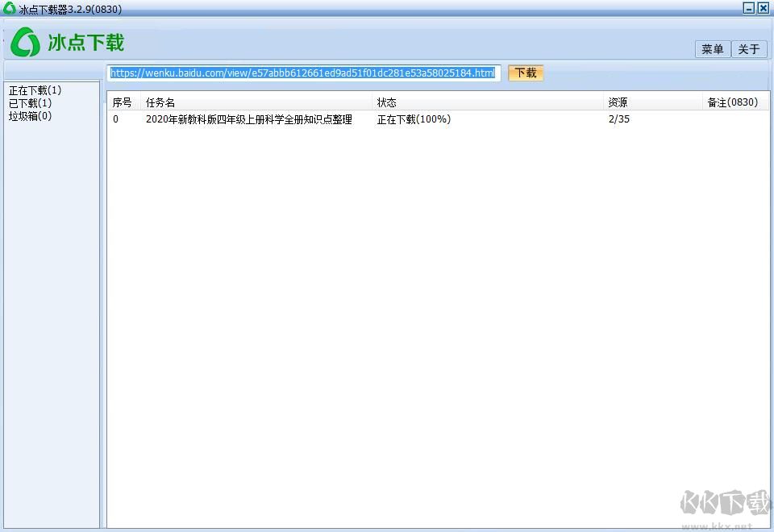
Task: Click resource value 2/35
Action: pos(619,119)
